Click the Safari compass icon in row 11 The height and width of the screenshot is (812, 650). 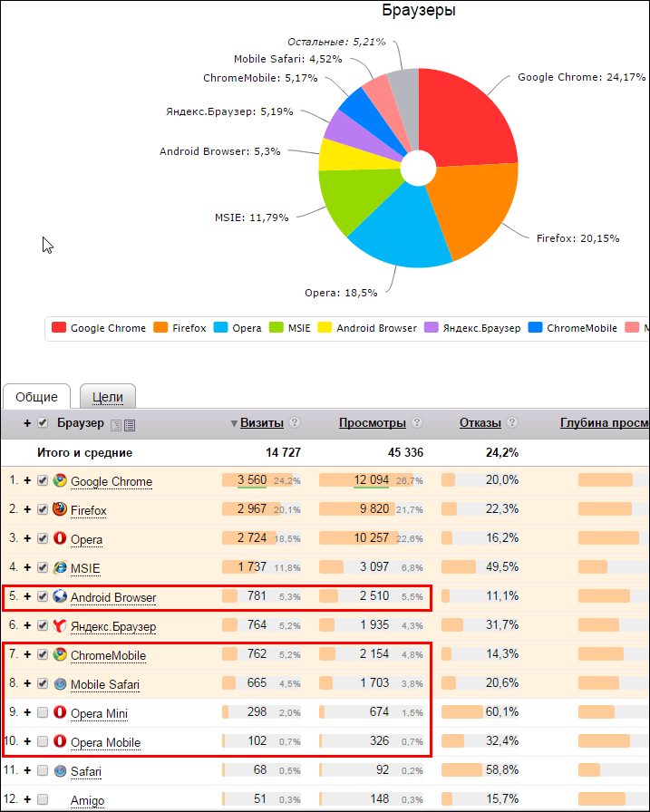pos(60,771)
